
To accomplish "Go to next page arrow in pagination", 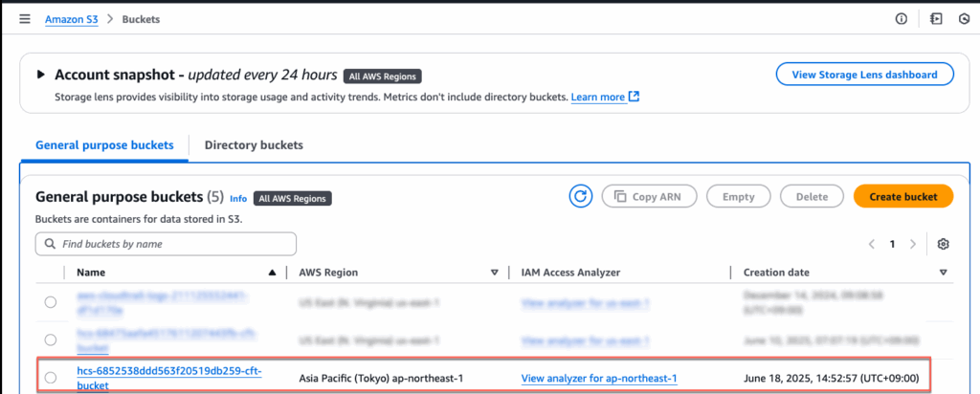I will click(913, 244).
